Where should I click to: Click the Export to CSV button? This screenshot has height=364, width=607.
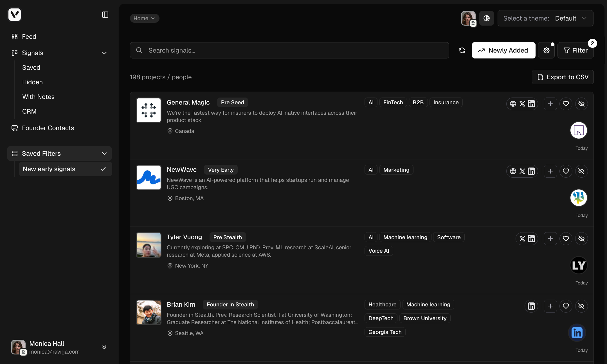click(563, 77)
